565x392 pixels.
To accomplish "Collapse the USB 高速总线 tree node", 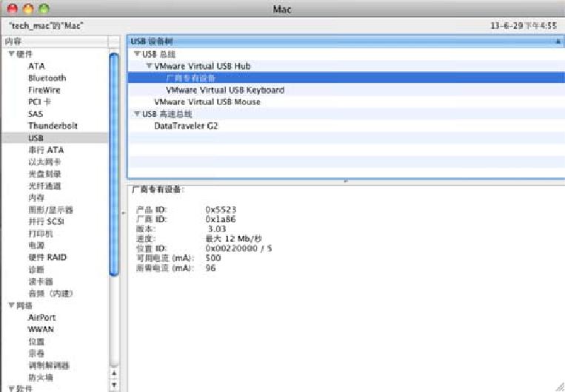I will (137, 114).
